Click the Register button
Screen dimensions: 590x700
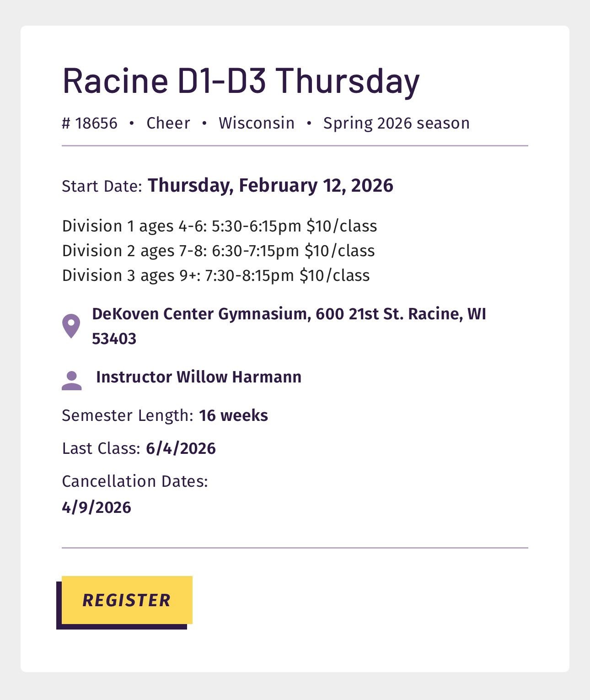pyautogui.click(x=127, y=600)
